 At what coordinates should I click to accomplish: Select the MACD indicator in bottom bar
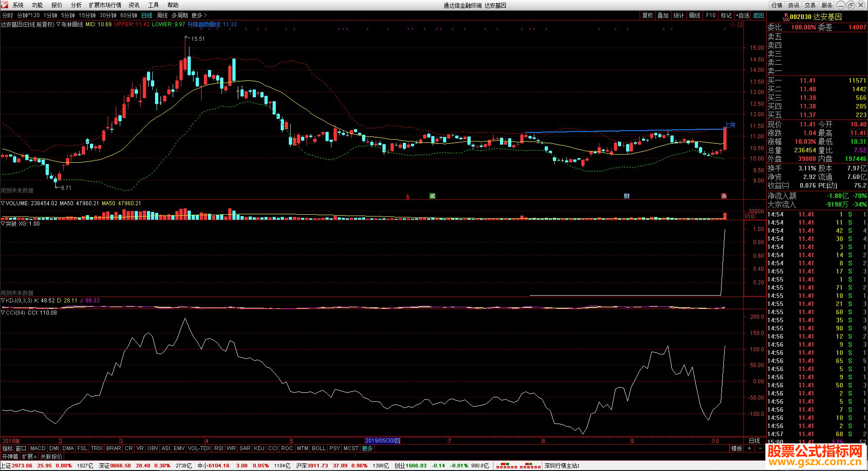pos(38,448)
